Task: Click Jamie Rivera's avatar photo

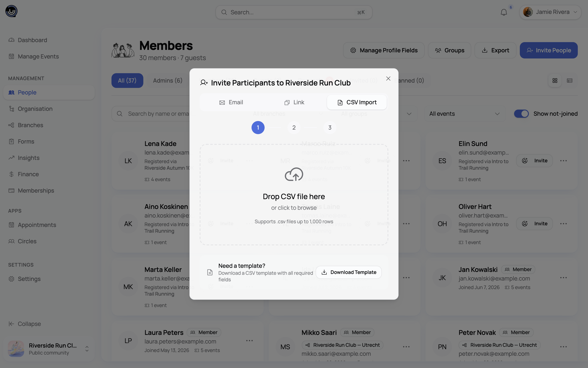Action: click(x=528, y=12)
